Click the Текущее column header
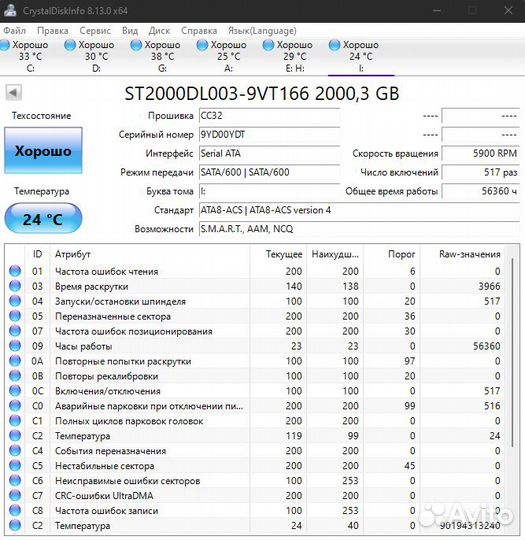Image resolution: width=525 pixels, height=540 pixels. coord(278,254)
